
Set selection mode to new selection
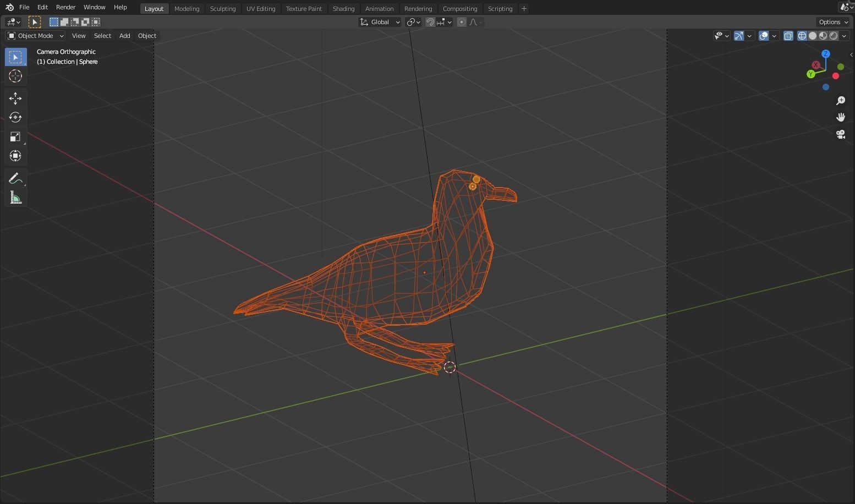(54, 22)
